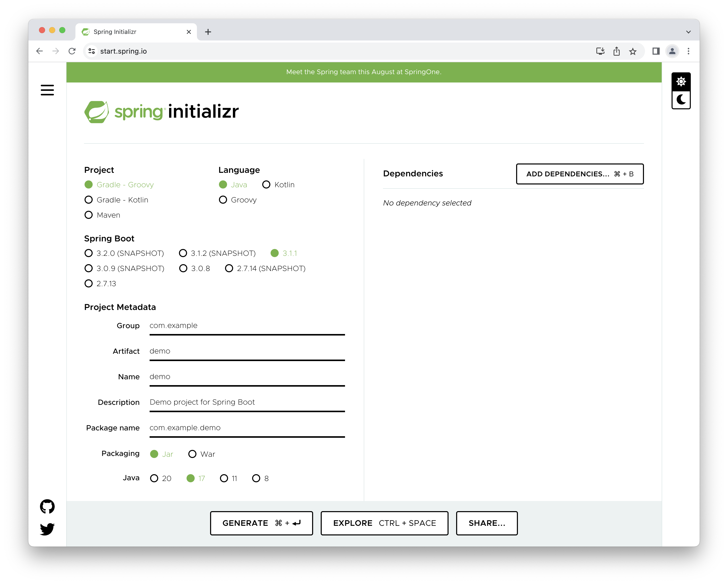Choose Java version 8

coord(261,478)
